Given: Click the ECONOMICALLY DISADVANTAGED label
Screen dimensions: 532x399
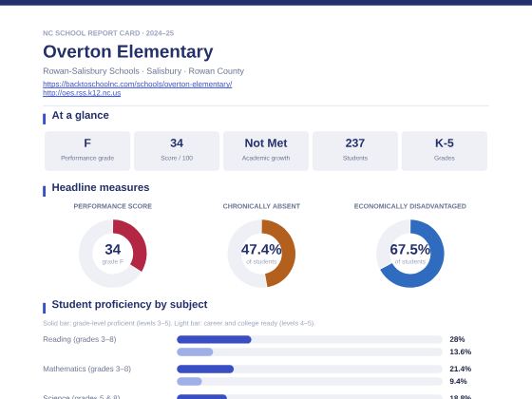Looking at the screenshot, I should point(410,206).
